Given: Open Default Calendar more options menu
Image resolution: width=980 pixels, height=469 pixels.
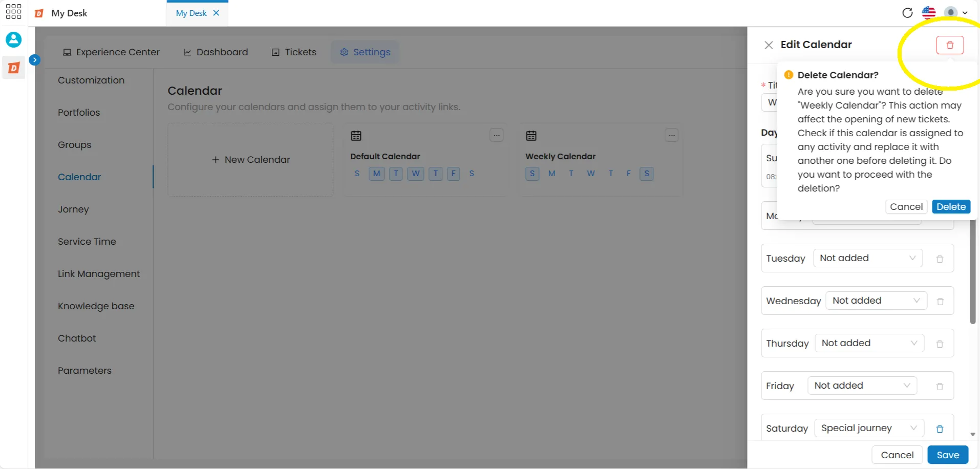Looking at the screenshot, I should tap(496, 135).
